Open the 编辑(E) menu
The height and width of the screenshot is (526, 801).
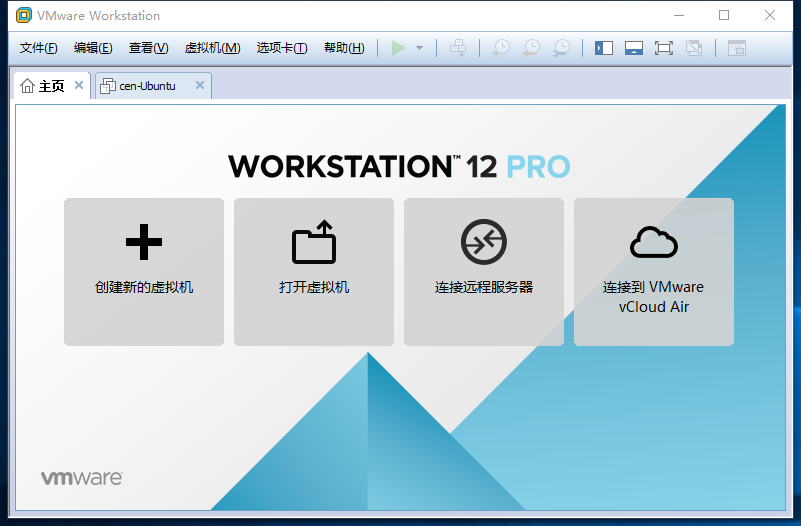point(93,48)
